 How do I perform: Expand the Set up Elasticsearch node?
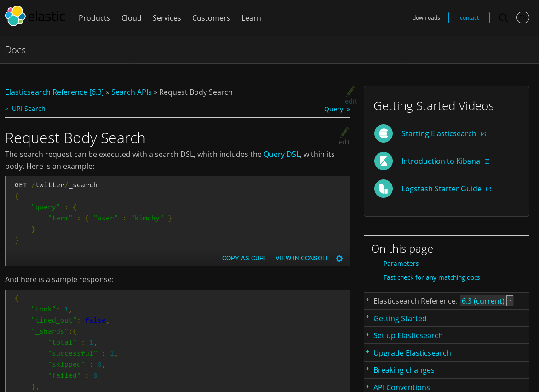(x=368, y=334)
